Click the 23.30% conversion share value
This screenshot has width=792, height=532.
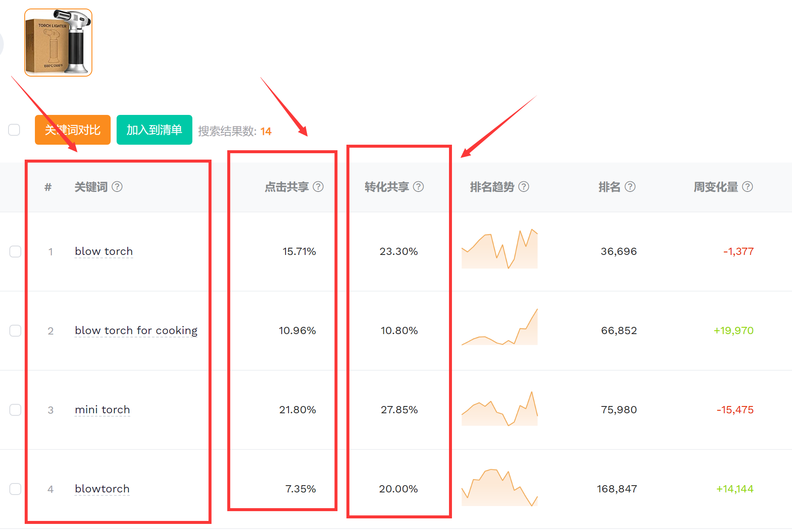[x=399, y=252]
